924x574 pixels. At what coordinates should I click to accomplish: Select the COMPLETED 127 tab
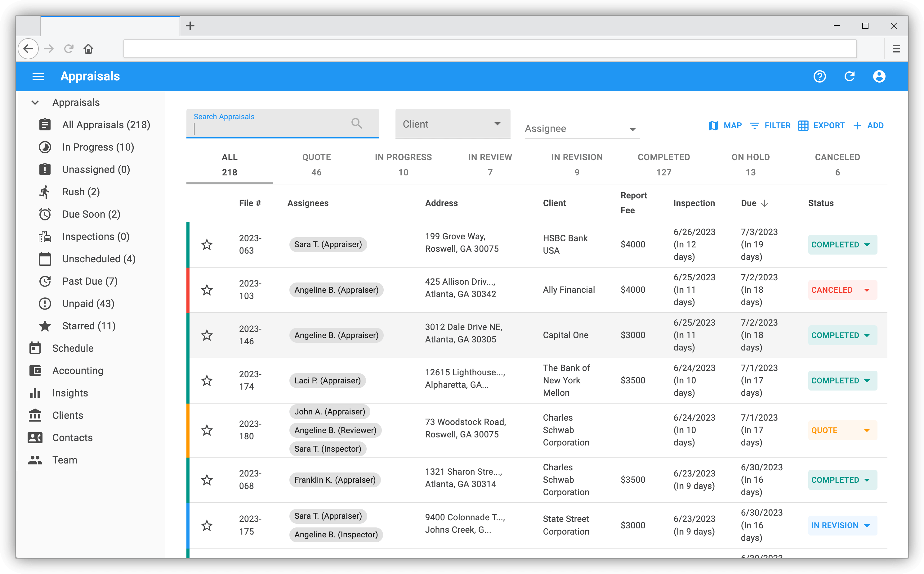pos(663,165)
